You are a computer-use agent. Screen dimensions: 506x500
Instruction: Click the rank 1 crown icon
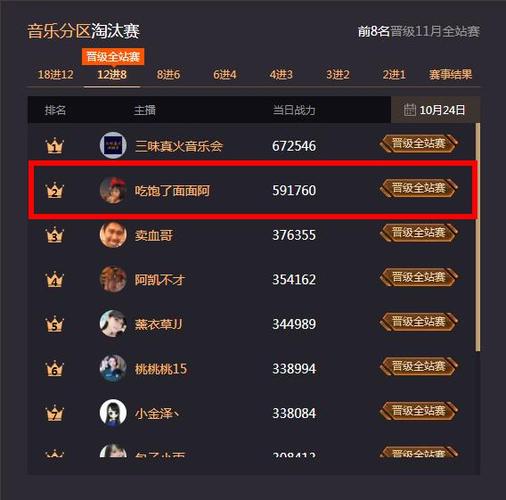pyautogui.click(x=54, y=146)
